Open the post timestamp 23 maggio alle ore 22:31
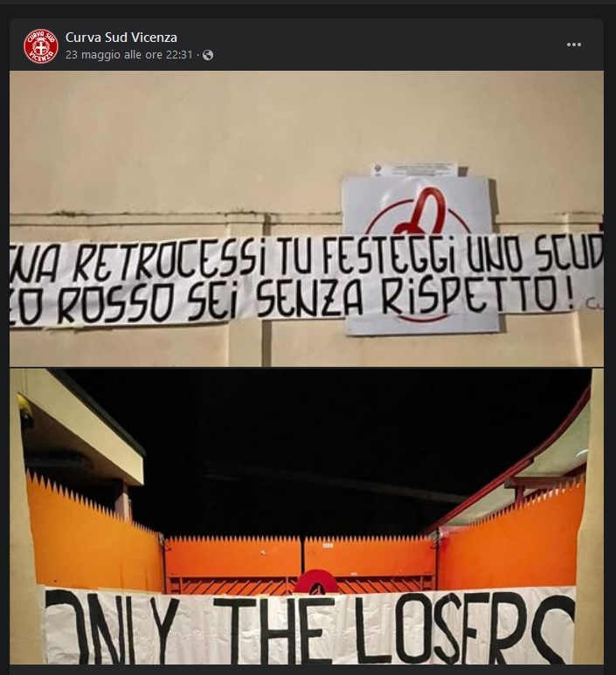Viewport: 616px width, 675px height. 128,55
